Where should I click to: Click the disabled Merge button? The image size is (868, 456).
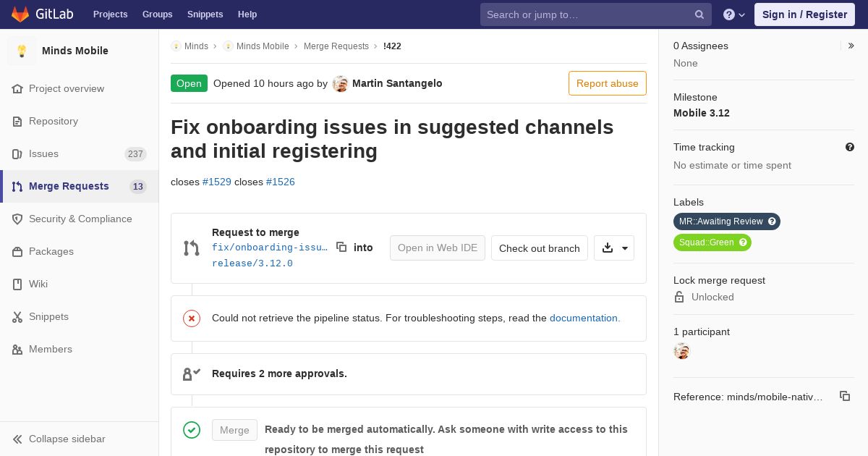click(234, 430)
